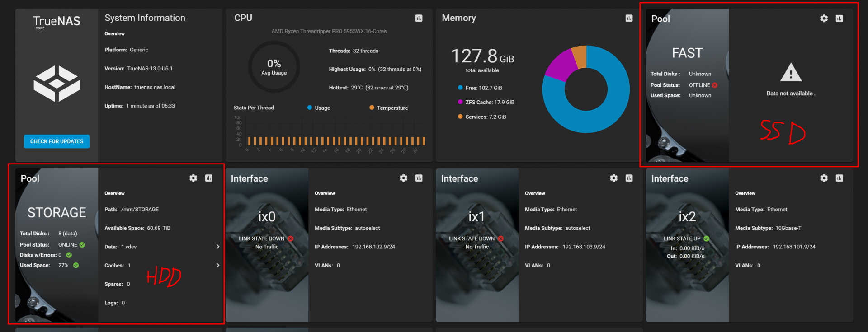
Task: Click ix2 LINK STATE UP check icon
Action: 707,238
